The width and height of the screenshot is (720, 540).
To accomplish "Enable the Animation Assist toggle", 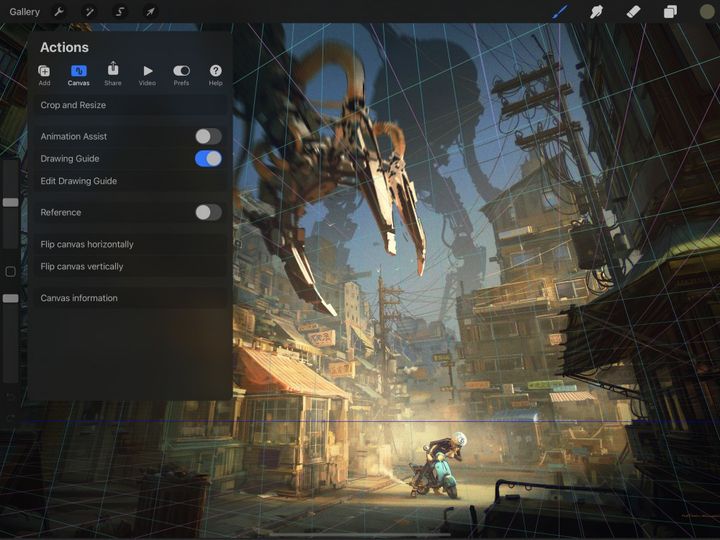I will (x=208, y=136).
